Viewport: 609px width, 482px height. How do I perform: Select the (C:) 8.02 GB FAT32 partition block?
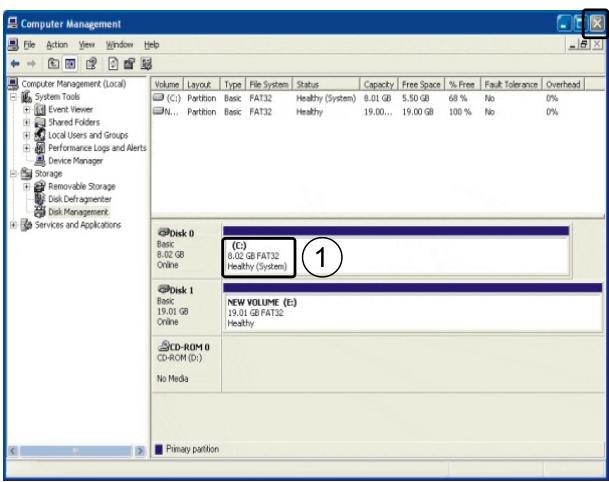396,257
